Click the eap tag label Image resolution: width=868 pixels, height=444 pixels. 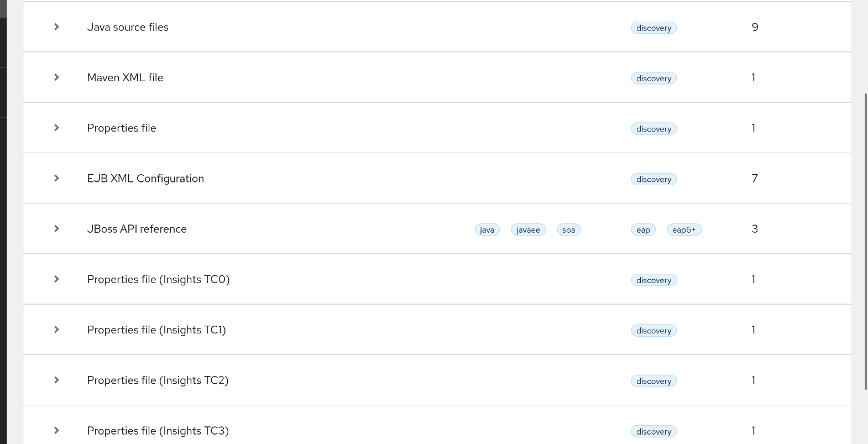tap(643, 229)
